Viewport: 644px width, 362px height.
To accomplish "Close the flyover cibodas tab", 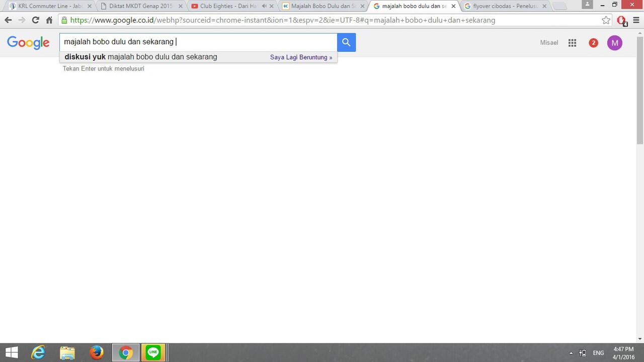I will (x=544, y=6).
